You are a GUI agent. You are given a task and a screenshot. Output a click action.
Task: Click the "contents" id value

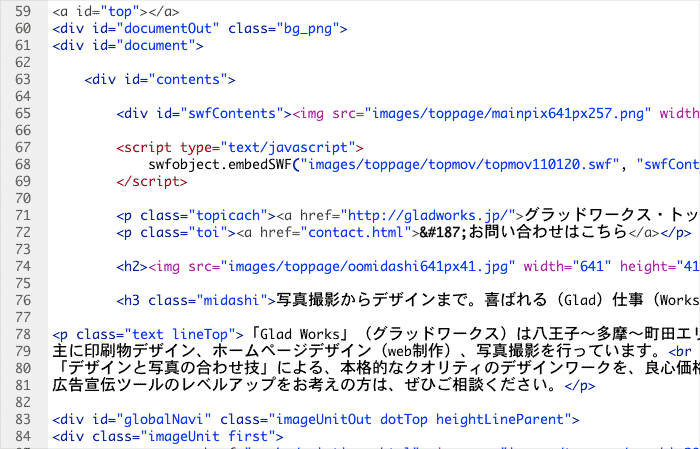coord(188,79)
